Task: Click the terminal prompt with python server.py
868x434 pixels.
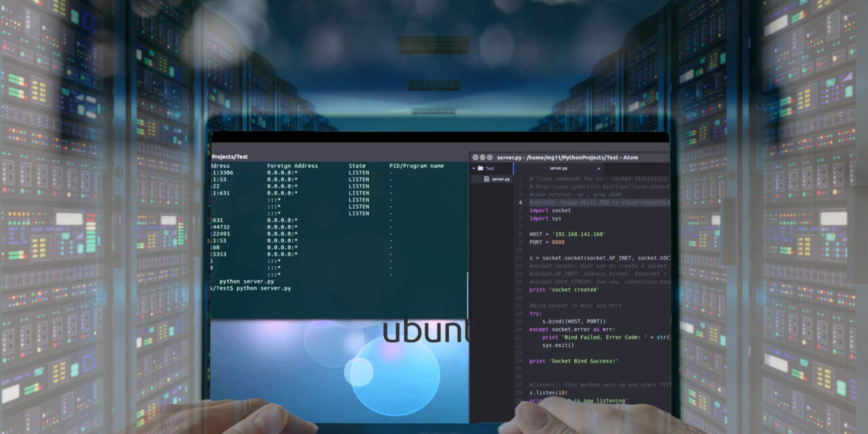Action: pos(263,288)
